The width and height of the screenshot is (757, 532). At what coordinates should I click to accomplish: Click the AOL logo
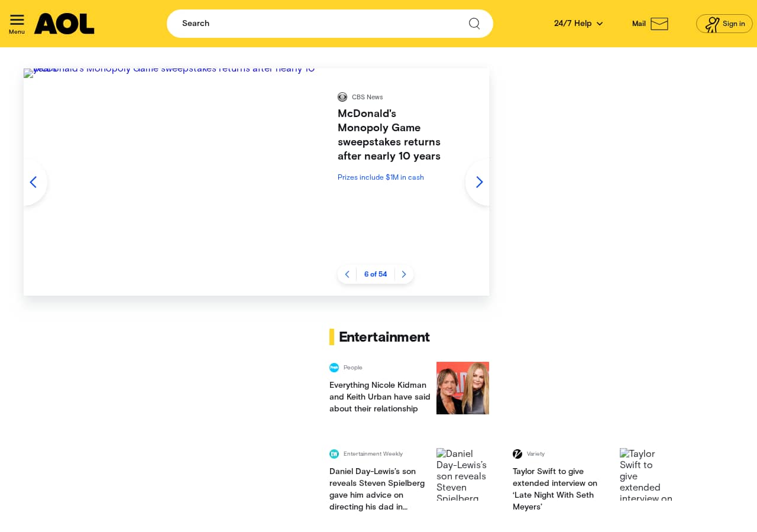tap(64, 24)
